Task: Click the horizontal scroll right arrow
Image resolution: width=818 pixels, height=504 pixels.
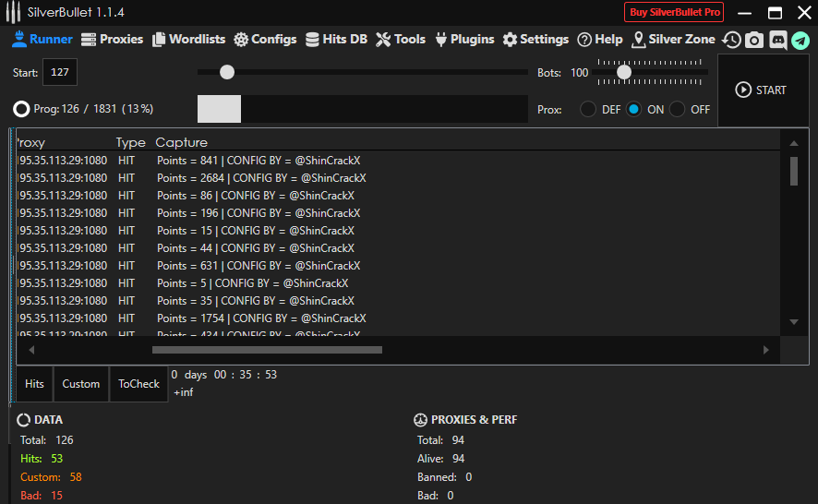Action: pyautogui.click(x=765, y=350)
